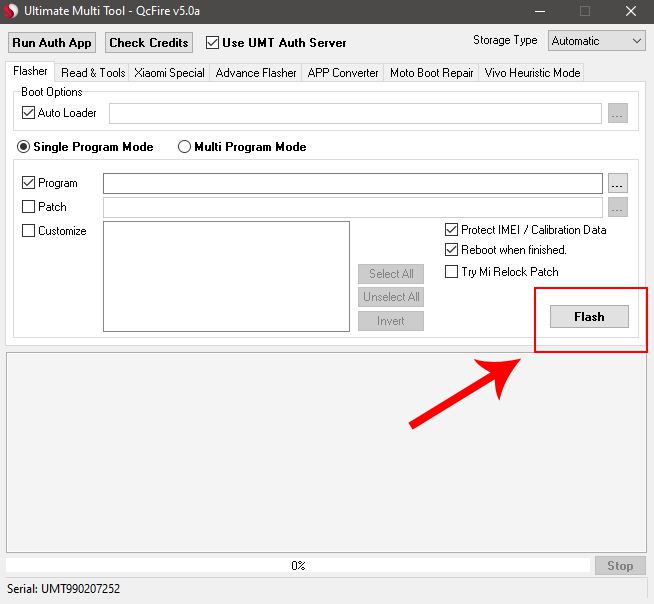Toggle Reboot when finished checkbox

click(x=451, y=250)
